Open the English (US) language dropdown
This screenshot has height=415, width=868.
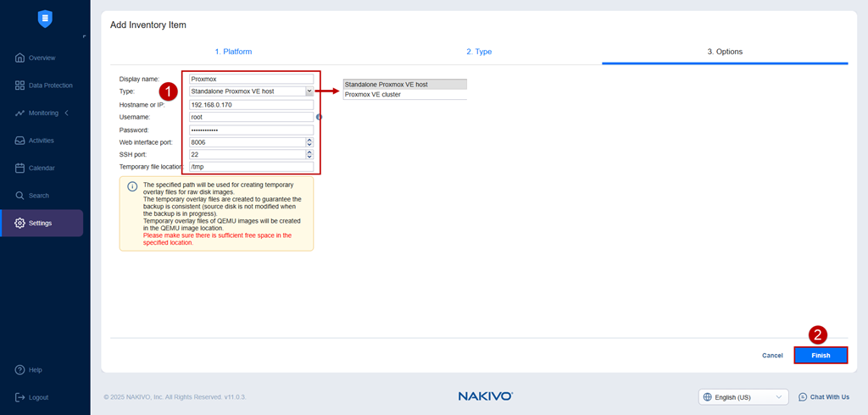[744, 397]
